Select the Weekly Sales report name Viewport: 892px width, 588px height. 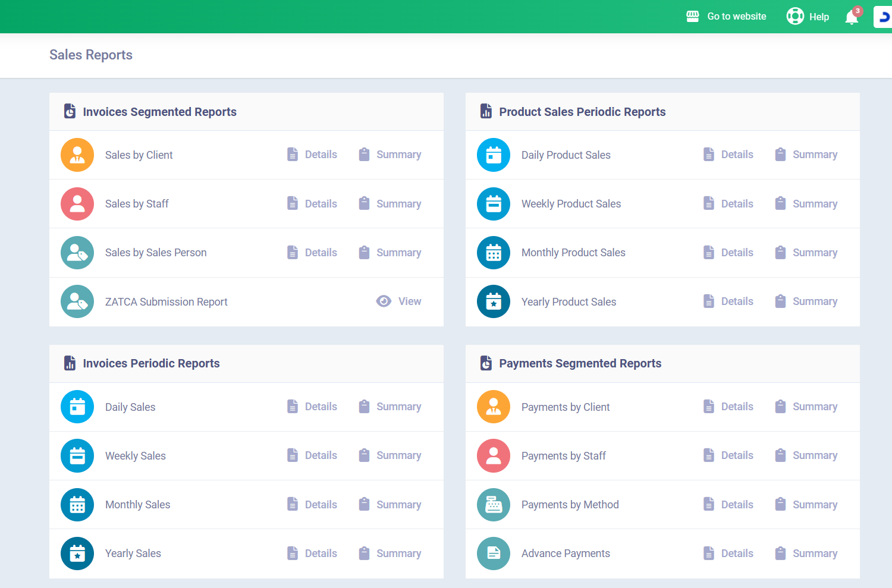[x=136, y=456]
